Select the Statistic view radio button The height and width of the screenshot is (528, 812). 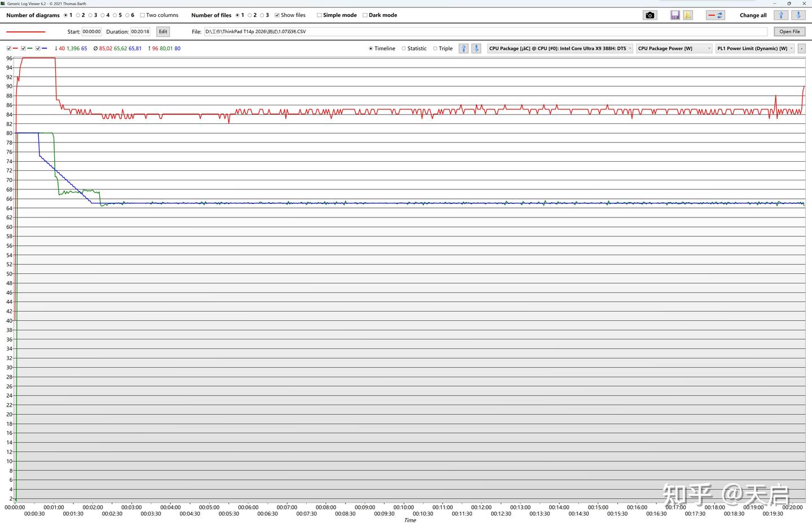pyautogui.click(x=404, y=48)
